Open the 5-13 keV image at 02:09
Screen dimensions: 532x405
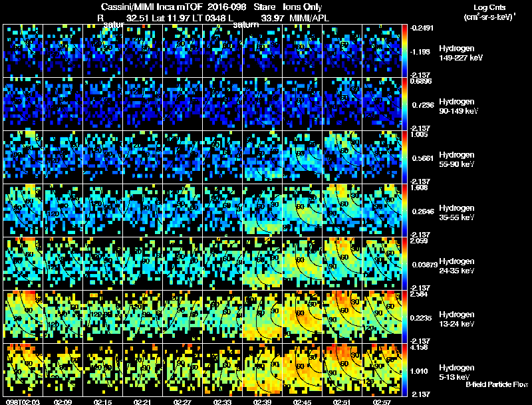pyautogui.click(x=63, y=370)
